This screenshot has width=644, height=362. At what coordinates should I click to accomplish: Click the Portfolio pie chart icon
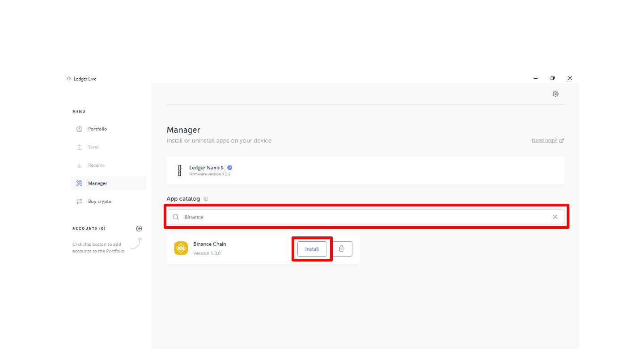pyautogui.click(x=79, y=129)
